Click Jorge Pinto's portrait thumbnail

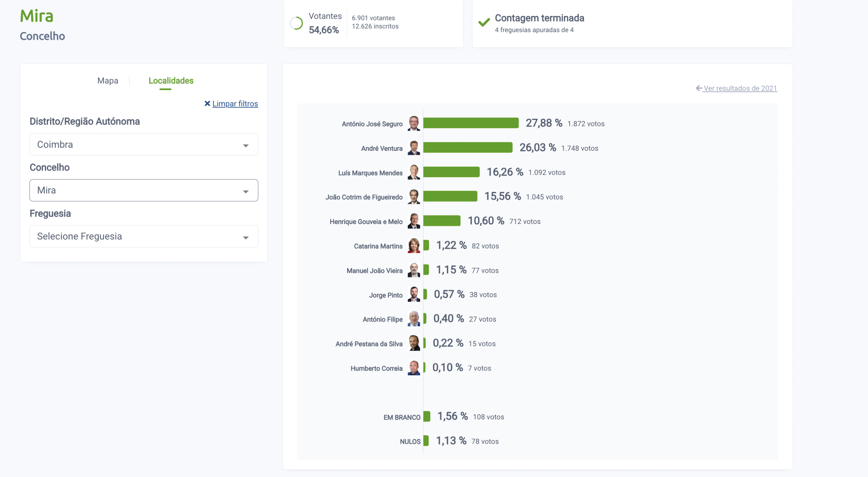tap(414, 294)
